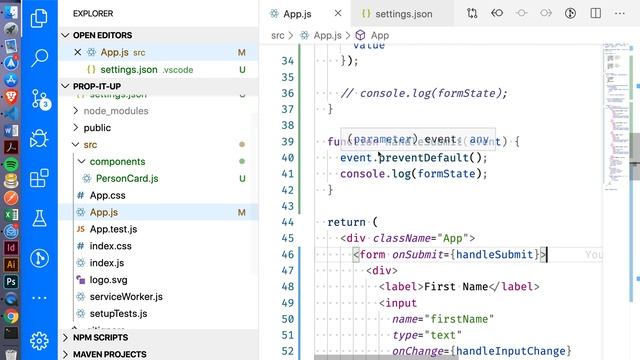
Task: Open Google Chrome from the dock
Action: click(11, 316)
